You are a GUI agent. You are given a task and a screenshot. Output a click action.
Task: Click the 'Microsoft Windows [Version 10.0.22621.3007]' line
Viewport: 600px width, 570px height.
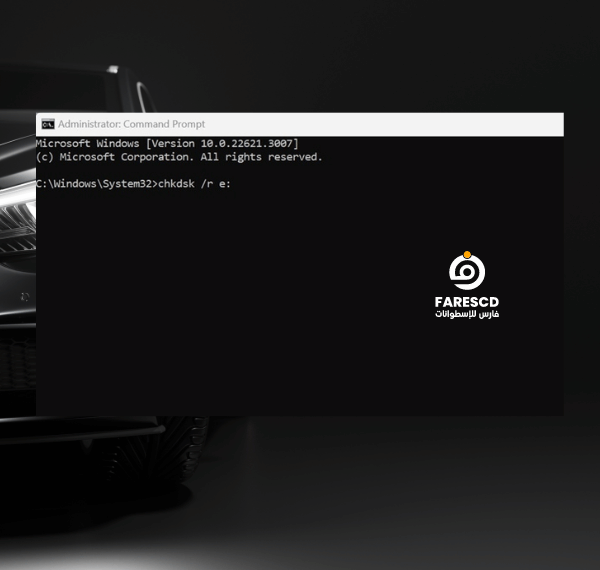coord(167,143)
